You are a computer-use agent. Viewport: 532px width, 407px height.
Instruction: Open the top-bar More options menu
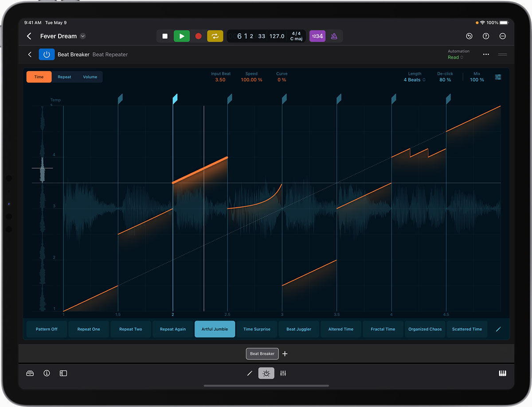503,36
